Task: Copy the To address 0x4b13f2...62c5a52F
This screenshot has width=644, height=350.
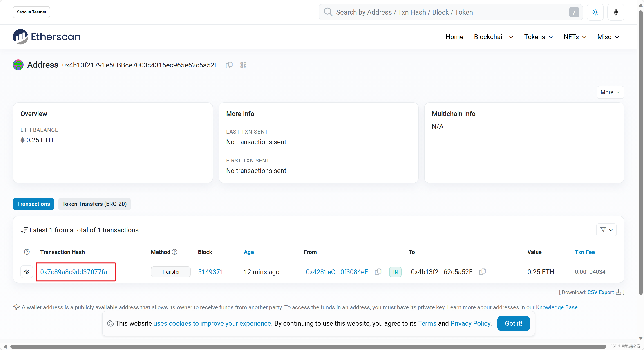Action: point(482,272)
